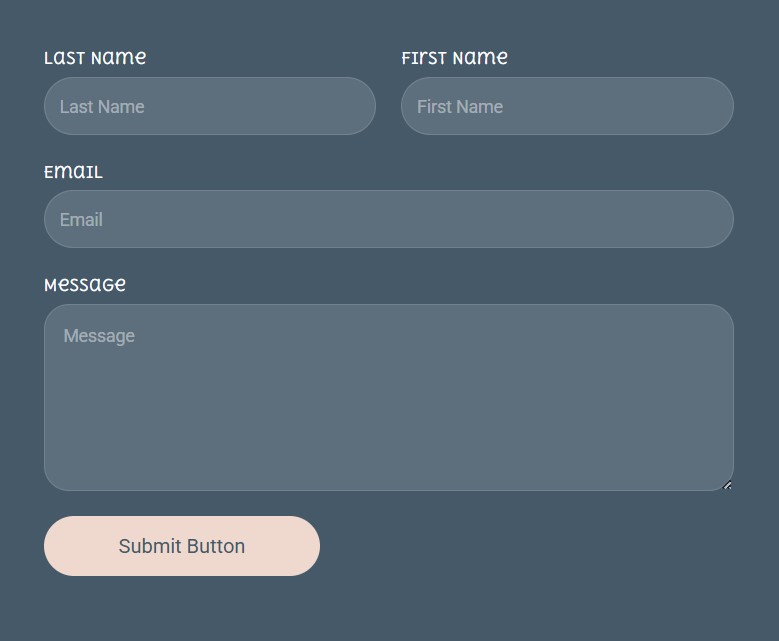The height and width of the screenshot is (641, 779).
Task: Click the Last Name input field
Action: tap(210, 106)
